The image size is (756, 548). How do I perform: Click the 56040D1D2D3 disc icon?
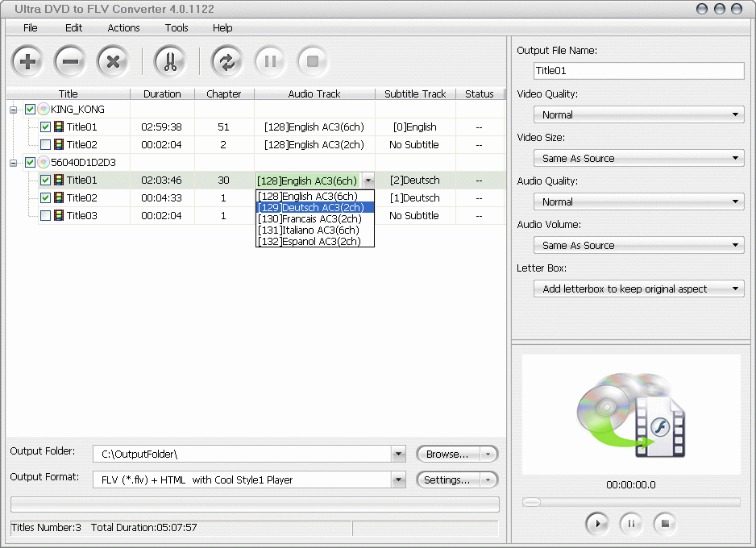click(x=44, y=163)
